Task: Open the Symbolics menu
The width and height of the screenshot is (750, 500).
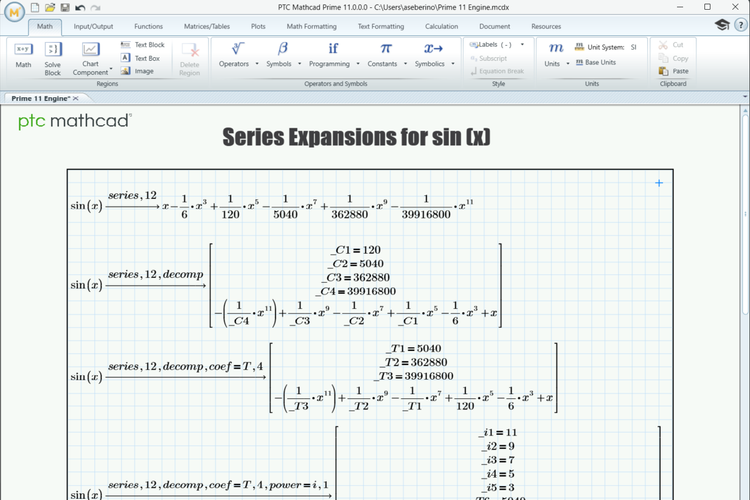Action: (x=433, y=54)
